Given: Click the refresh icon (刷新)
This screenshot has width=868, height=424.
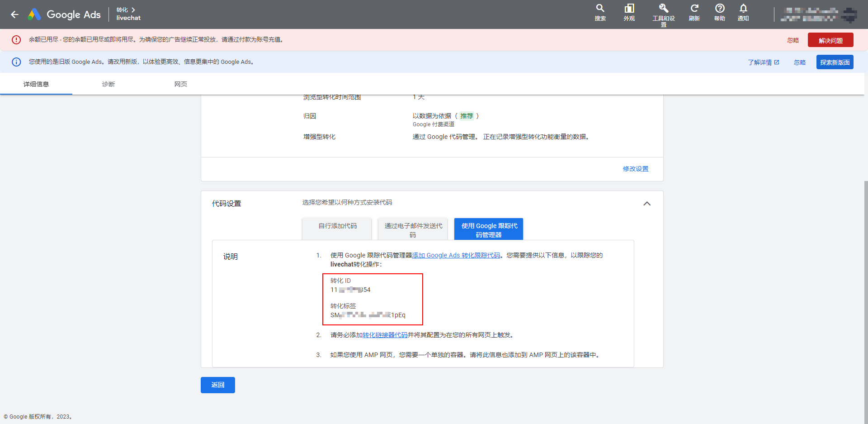Looking at the screenshot, I should click(x=694, y=13).
